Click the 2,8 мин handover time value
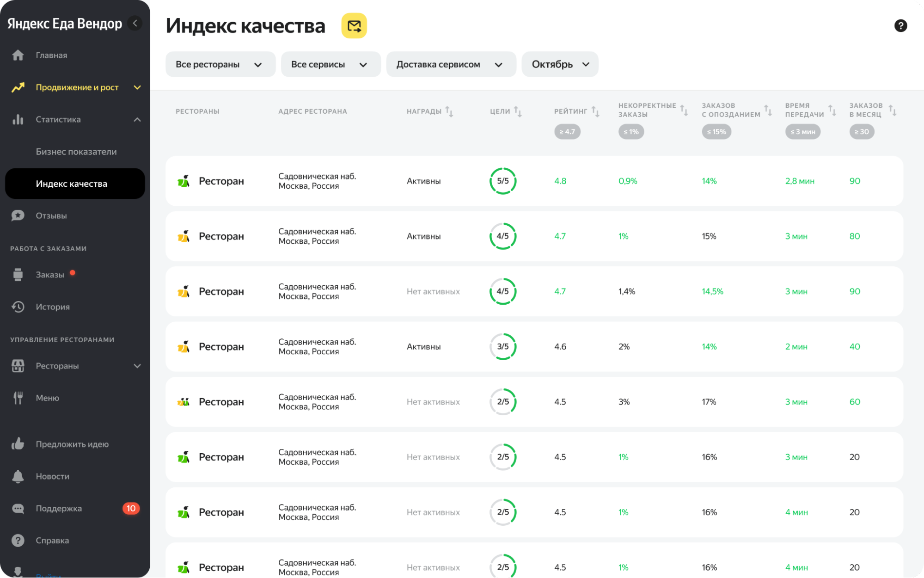Image resolution: width=924 pixels, height=578 pixels. click(800, 181)
